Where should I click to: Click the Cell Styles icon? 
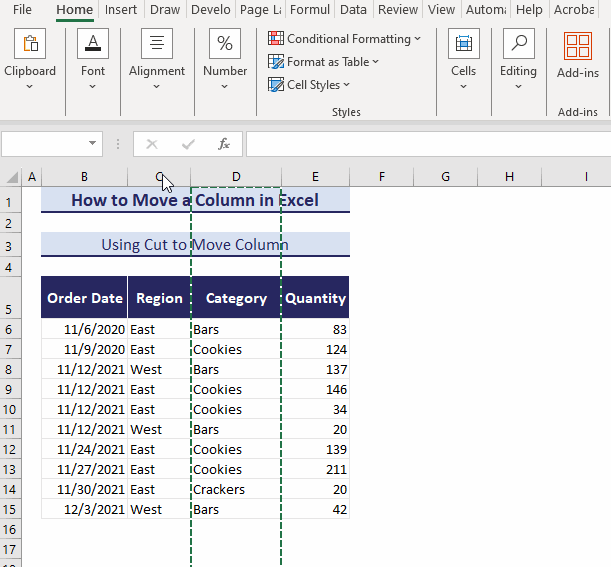coord(276,85)
